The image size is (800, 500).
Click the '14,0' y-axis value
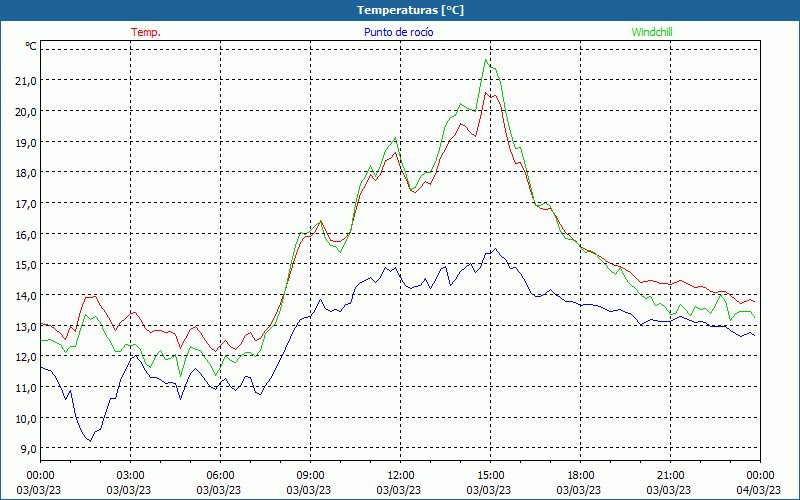tap(26, 295)
